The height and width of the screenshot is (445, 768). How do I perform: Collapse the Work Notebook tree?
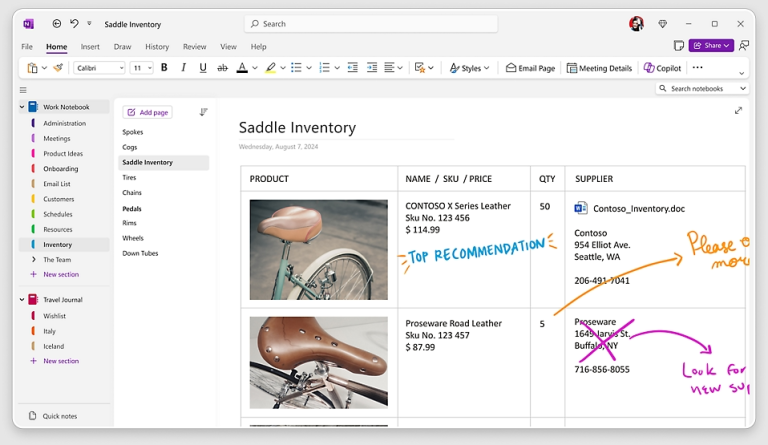click(x=22, y=107)
